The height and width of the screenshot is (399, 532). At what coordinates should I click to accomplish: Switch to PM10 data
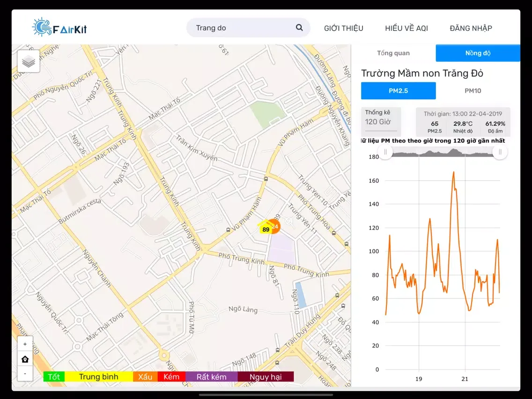tap(473, 90)
